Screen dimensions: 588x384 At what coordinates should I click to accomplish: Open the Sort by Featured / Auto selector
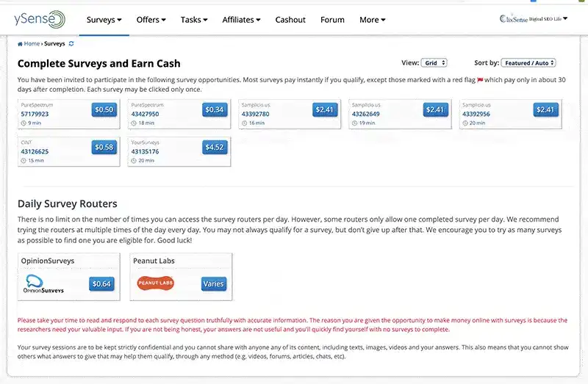click(529, 63)
